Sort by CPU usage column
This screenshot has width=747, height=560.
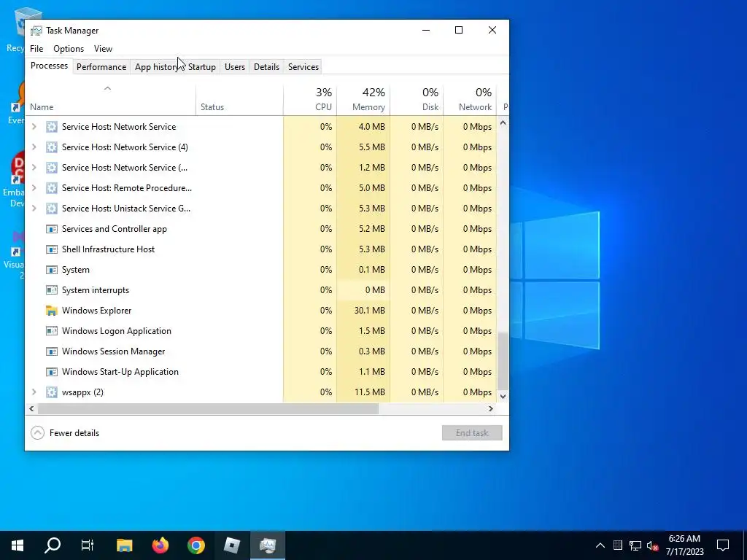point(310,100)
